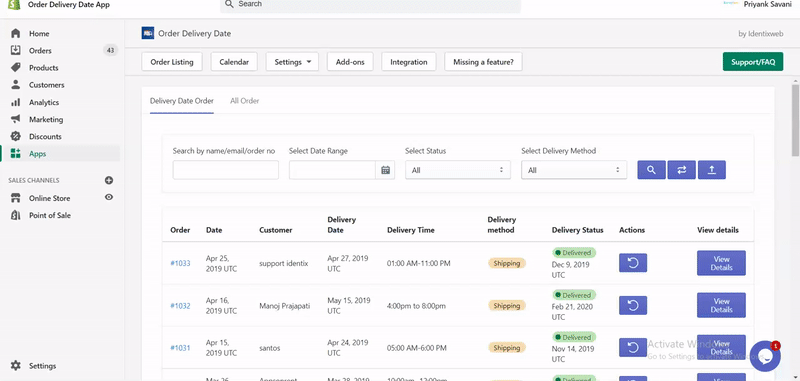The width and height of the screenshot is (800, 381).
Task: Go to Orders in the sidebar
Action: pos(40,50)
